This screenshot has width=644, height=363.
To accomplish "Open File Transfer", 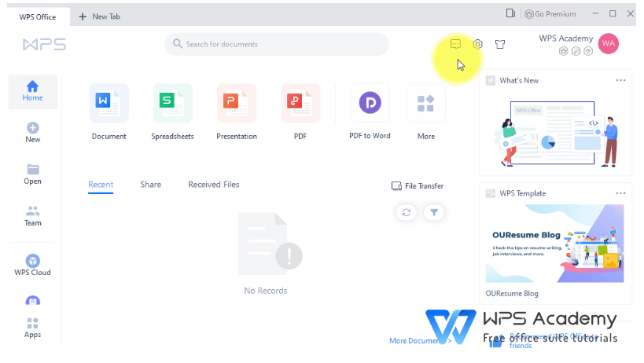I will 418,185.
